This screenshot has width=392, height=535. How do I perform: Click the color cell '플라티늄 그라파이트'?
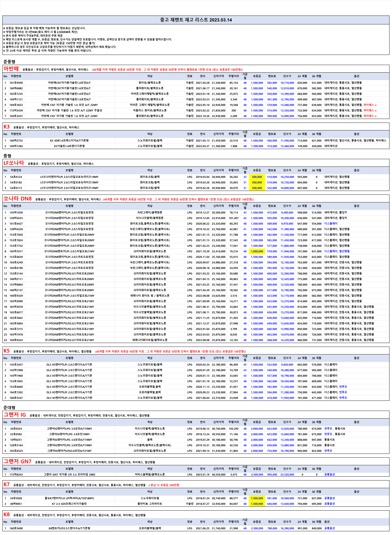150,504
